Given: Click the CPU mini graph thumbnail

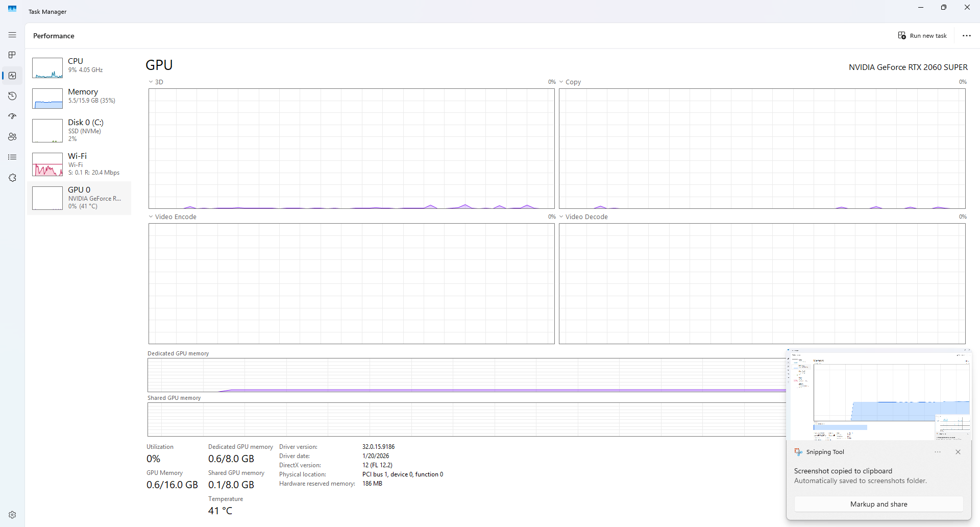Looking at the screenshot, I should tap(47, 68).
